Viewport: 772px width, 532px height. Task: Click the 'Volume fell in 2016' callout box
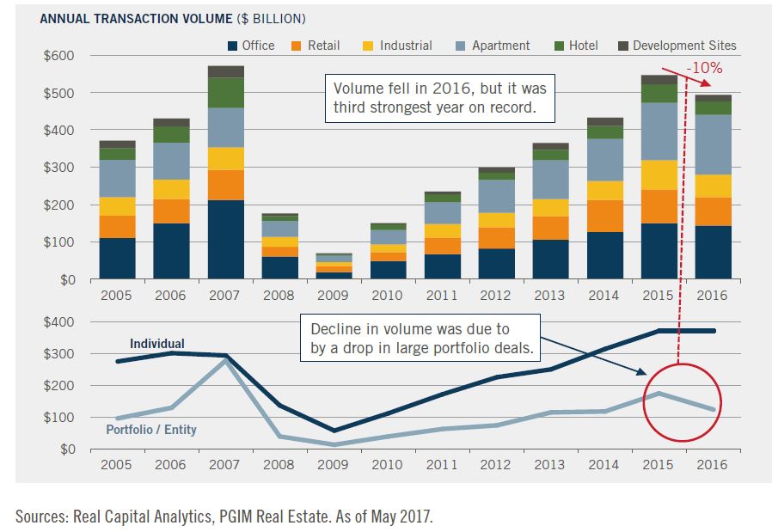point(439,98)
